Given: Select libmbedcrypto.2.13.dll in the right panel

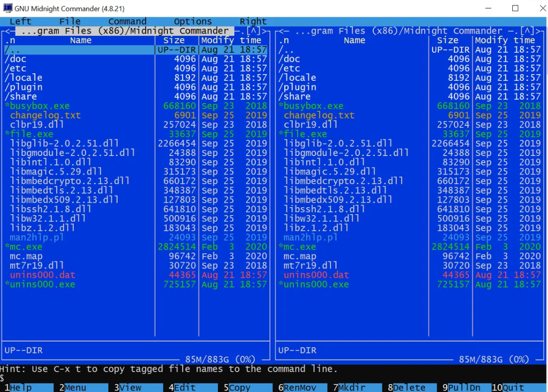Looking at the screenshot, I should click(x=410, y=181).
